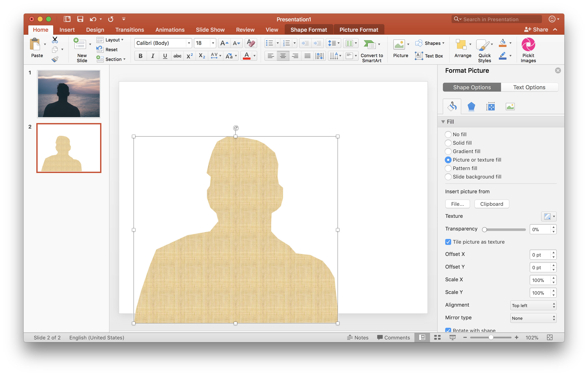588x376 pixels.
Task: Click the Strikethrough icon
Action: tap(177, 56)
